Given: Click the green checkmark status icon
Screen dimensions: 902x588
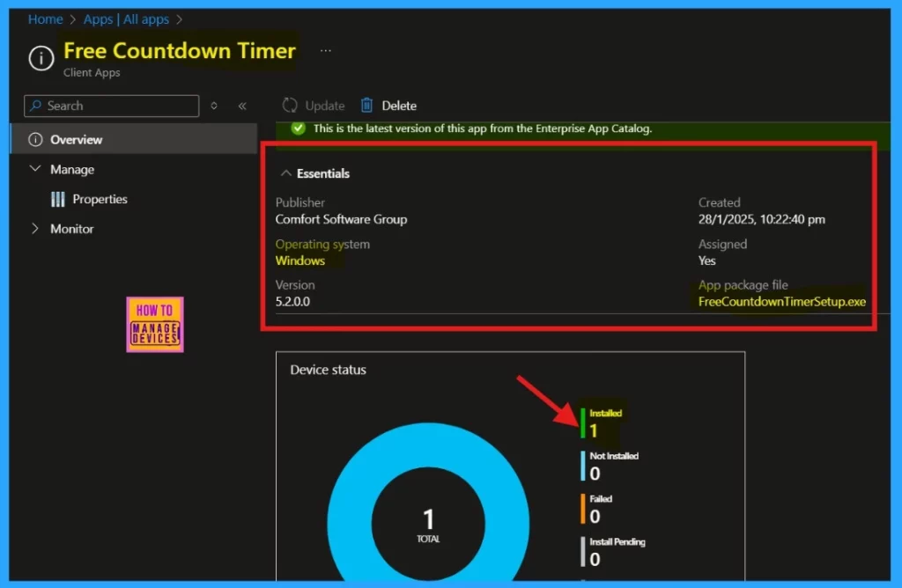Looking at the screenshot, I should (298, 129).
